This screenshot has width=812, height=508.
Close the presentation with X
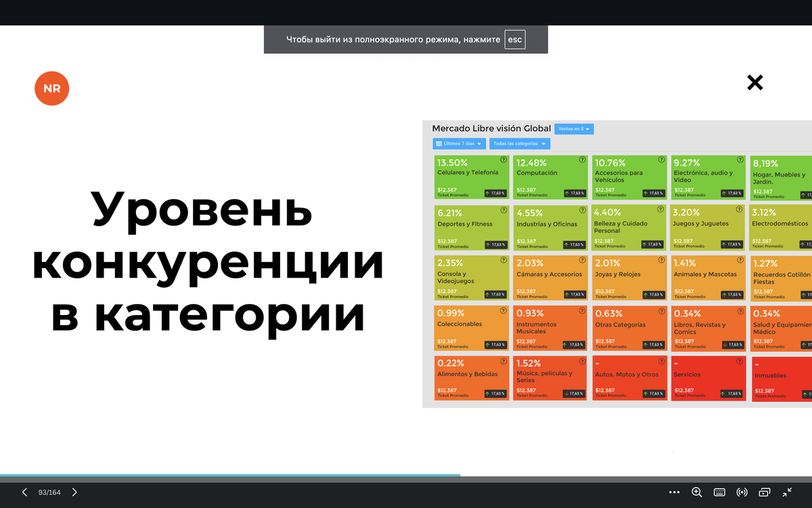pyautogui.click(x=755, y=83)
